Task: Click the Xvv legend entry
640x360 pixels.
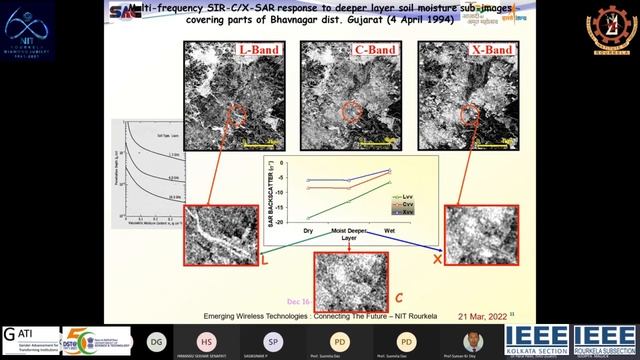Action: (403, 212)
